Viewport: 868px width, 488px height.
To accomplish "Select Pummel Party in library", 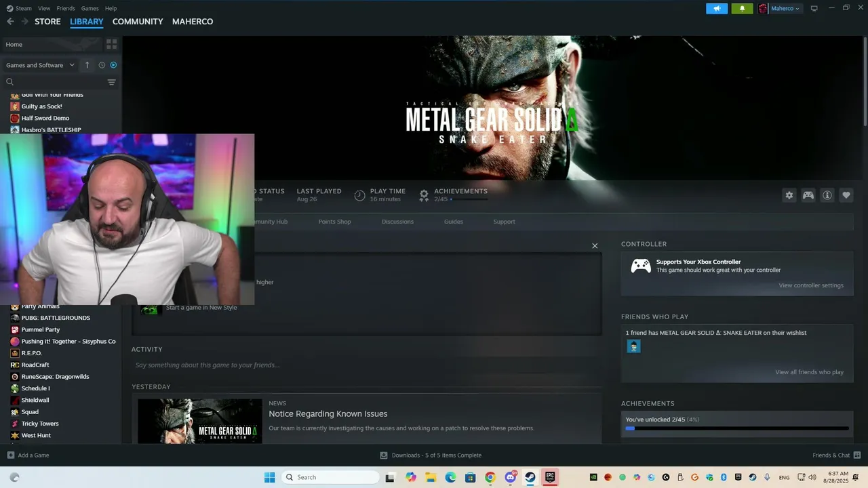I will click(41, 329).
